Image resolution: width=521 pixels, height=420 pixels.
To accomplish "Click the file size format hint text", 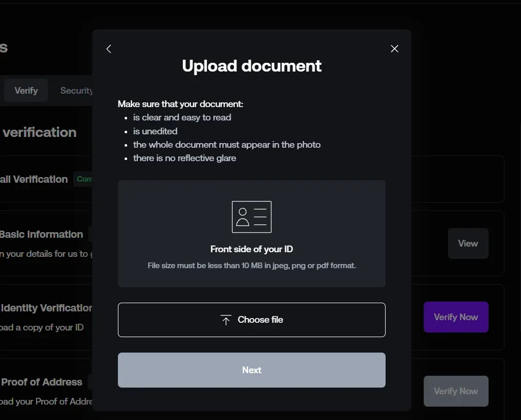I will (251, 265).
